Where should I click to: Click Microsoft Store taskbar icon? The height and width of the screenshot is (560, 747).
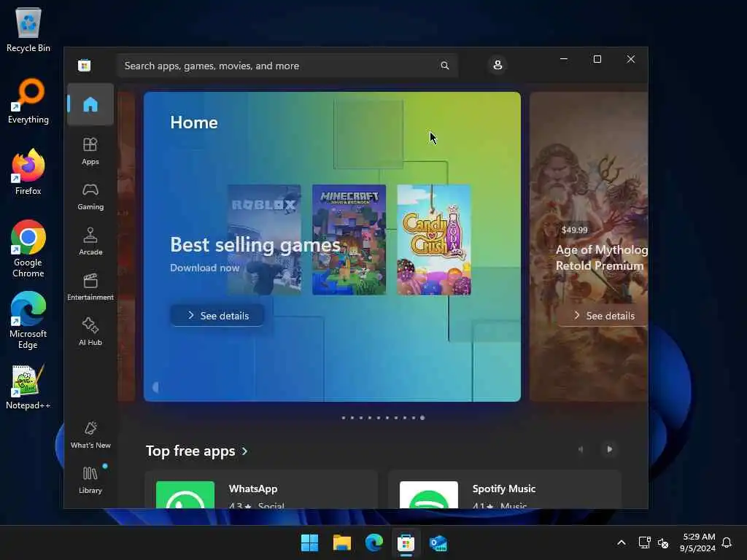tap(406, 542)
